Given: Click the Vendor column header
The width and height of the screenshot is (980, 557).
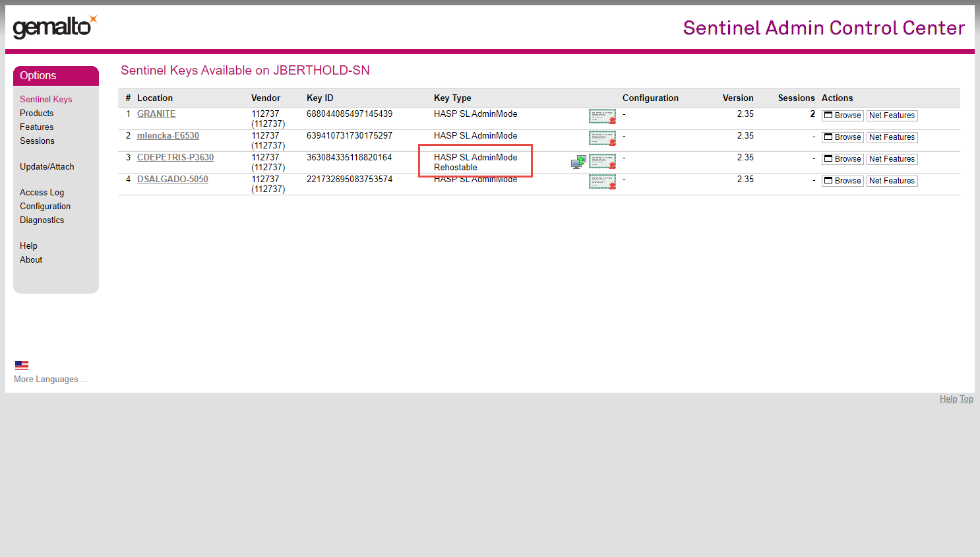Looking at the screenshot, I should pos(266,98).
